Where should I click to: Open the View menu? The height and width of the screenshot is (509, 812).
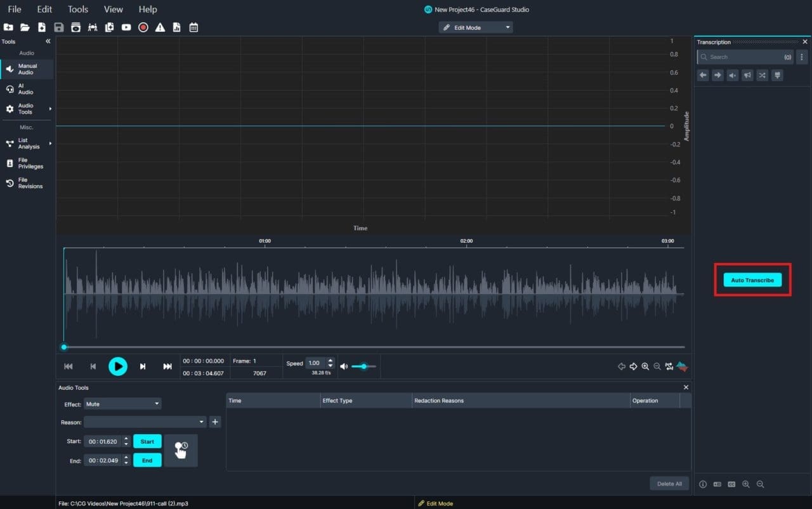(113, 9)
